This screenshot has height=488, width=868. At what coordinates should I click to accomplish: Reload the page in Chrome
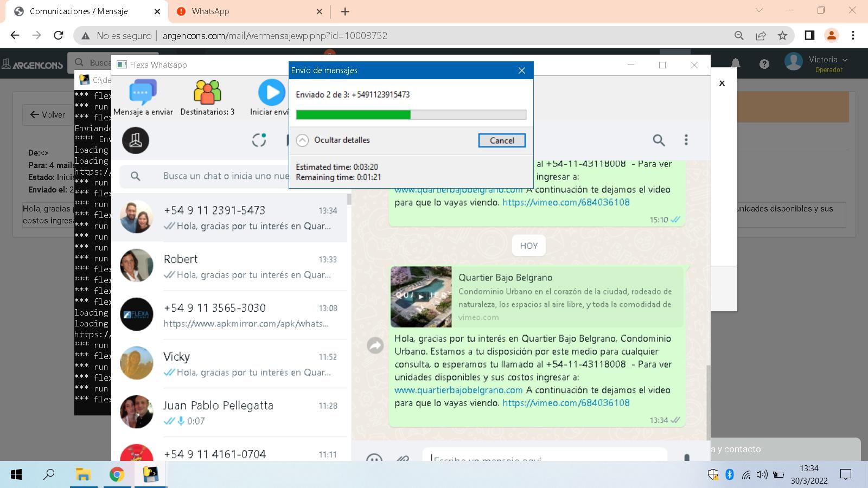click(x=59, y=35)
